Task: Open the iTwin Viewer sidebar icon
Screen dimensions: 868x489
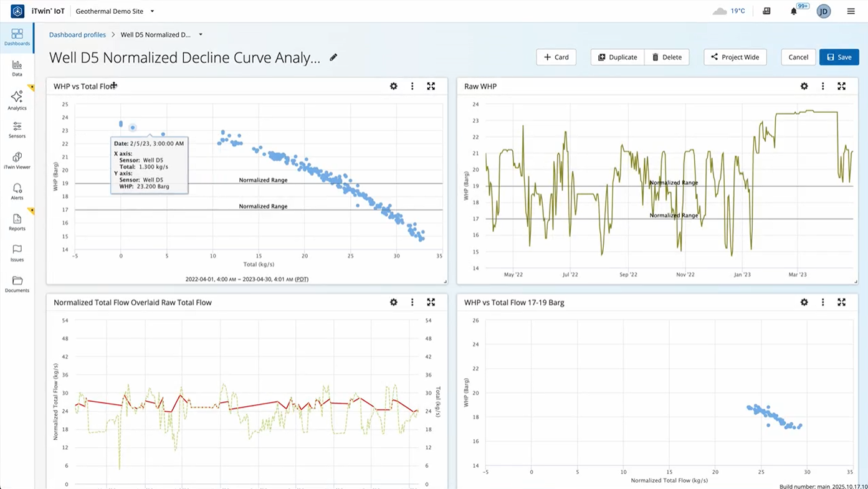Action: (x=17, y=160)
